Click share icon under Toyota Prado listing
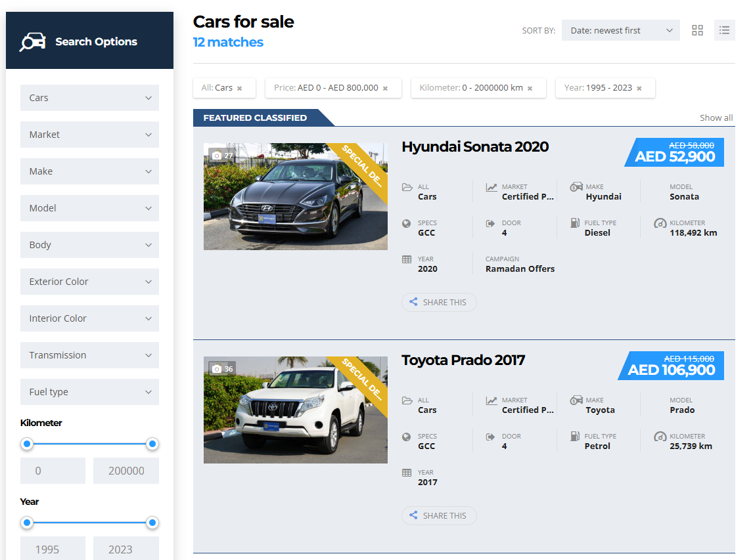 tap(413, 515)
